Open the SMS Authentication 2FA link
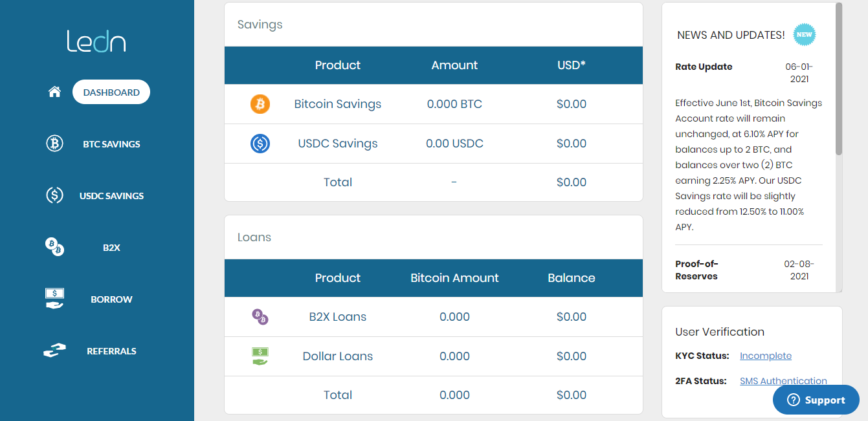The height and width of the screenshot is (421, 868). point(783,381)
